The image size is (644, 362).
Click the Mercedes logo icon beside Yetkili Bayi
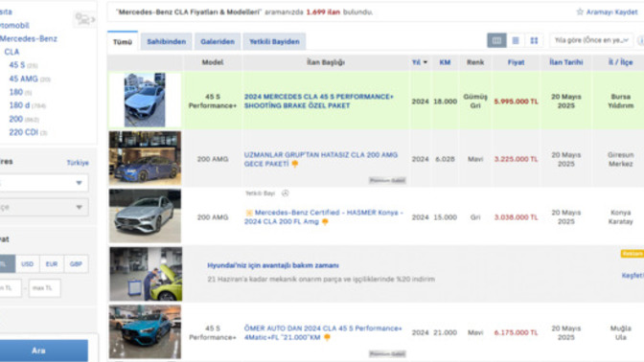285,192
